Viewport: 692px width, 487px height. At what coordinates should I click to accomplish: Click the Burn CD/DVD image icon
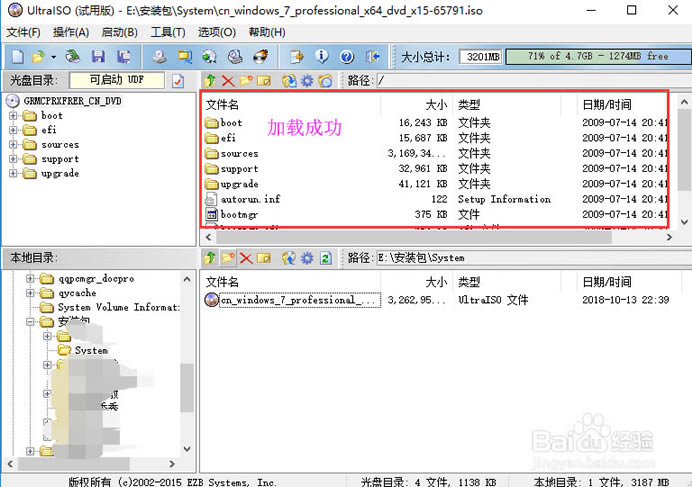[x=260, y=57]
